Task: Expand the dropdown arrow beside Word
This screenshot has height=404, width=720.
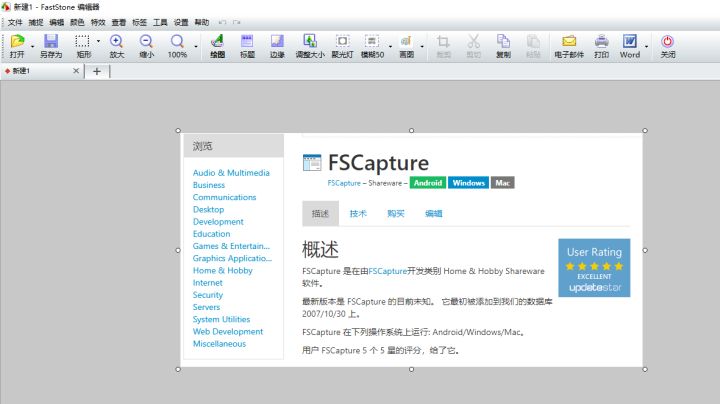Action: 646,46
